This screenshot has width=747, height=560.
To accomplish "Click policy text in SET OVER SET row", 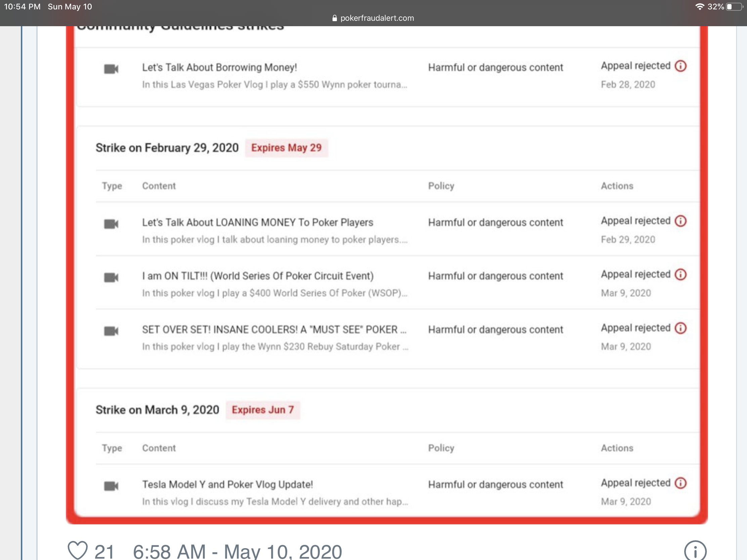I will (x=495, y=329).
